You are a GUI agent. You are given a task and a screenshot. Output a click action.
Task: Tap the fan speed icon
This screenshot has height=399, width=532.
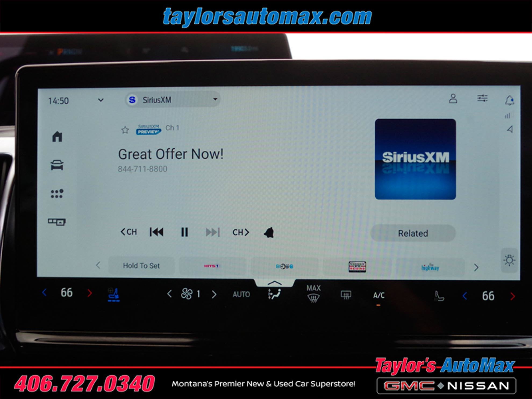click(187, 294)
